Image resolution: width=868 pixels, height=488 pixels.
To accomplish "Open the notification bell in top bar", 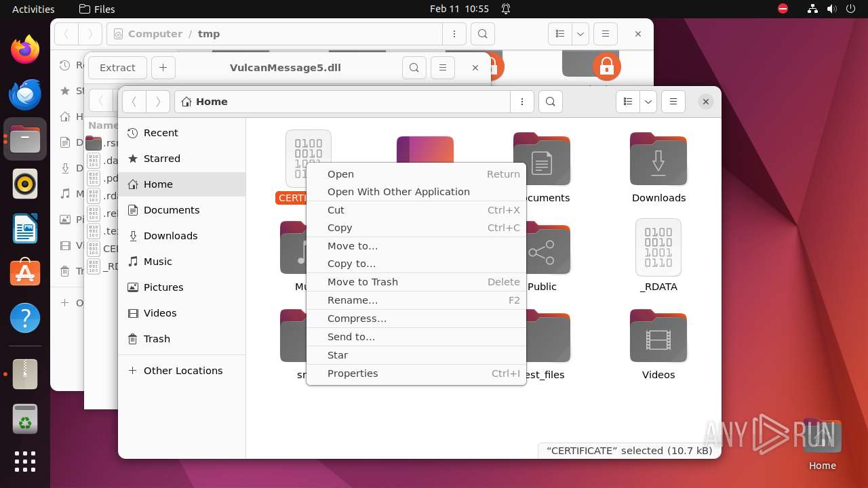I will (x=506, y=9).
